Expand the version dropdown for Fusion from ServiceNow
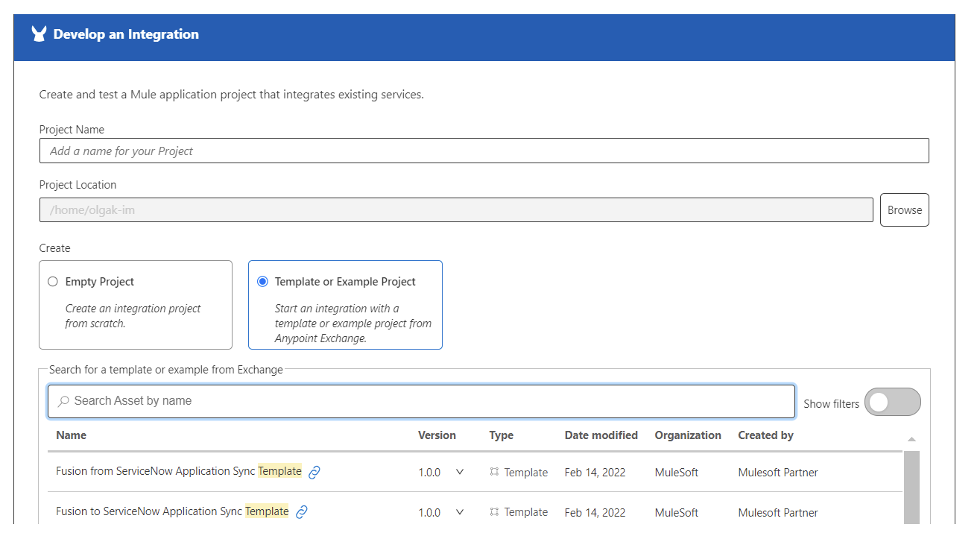The image size is (980, 533). click(460, 472)
